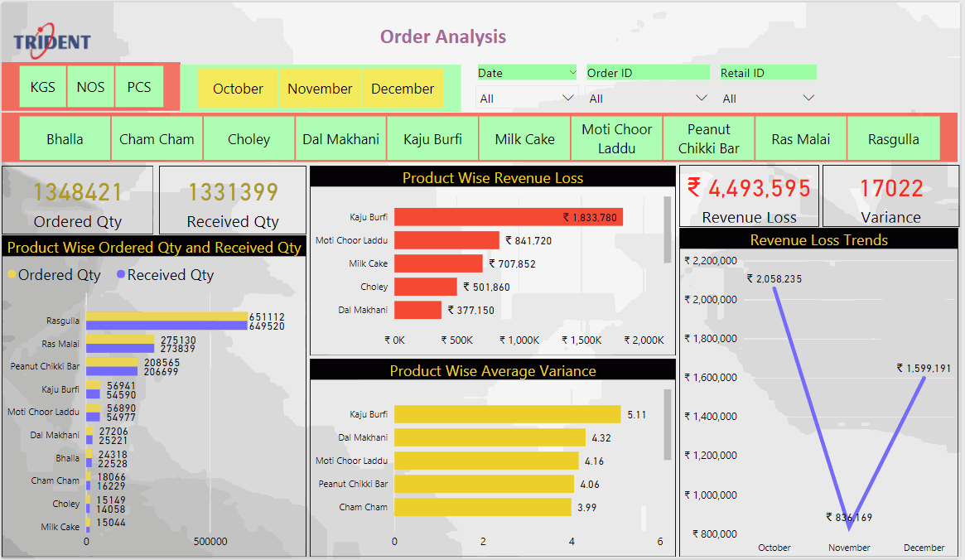
Task: Toggle the PCS unit filter
Action: (139, 87)
